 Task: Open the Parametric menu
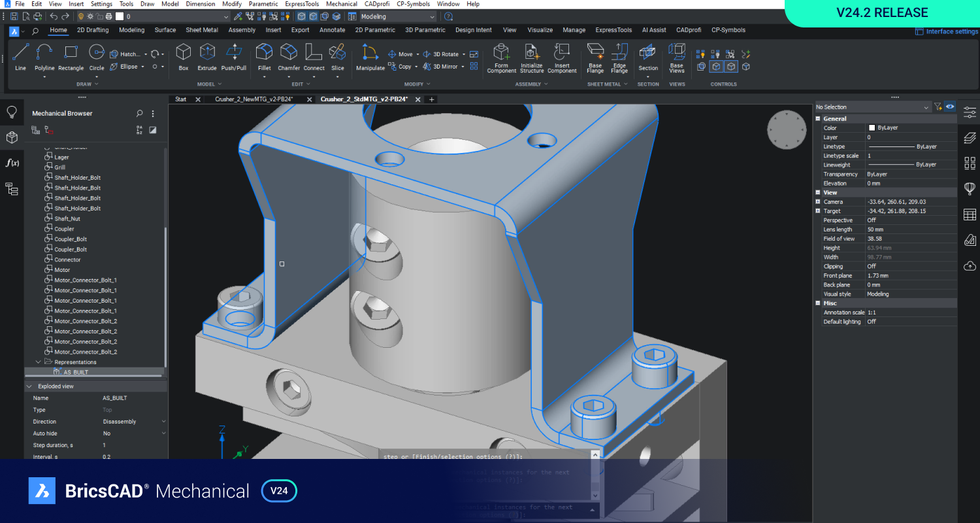(x=263, y=4)
